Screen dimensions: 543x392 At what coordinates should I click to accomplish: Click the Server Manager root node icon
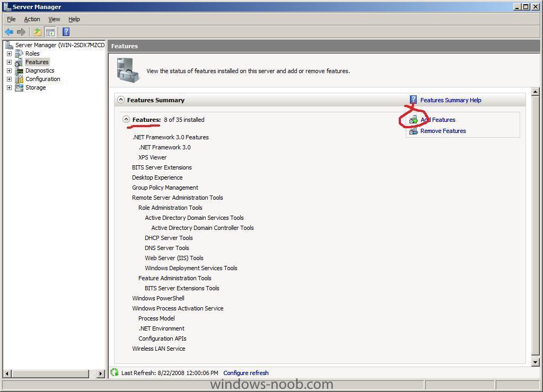pos(10,45)
